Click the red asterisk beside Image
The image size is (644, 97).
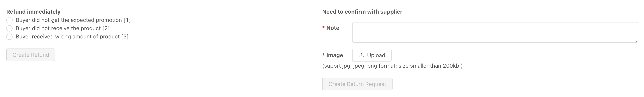tap(324, 55)
